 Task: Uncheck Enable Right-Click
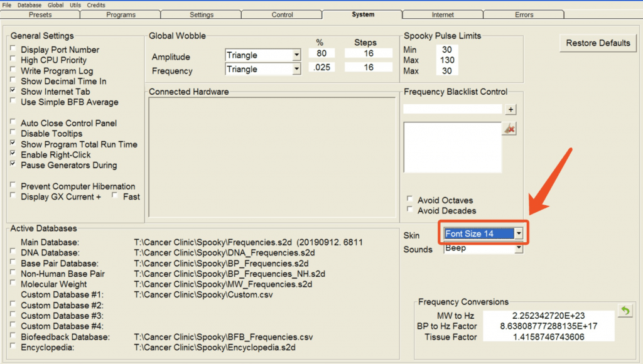click(x=11, y=154)
